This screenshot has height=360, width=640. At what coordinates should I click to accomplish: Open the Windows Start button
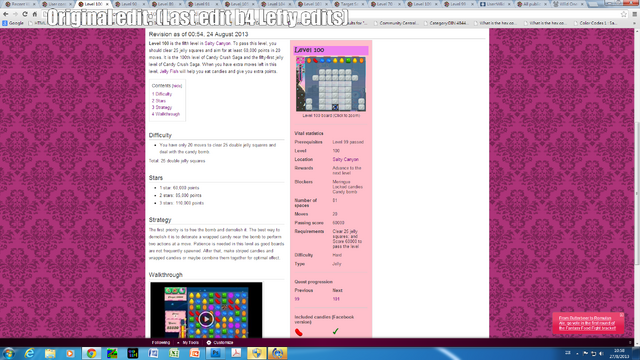click(x=9, y=353)
